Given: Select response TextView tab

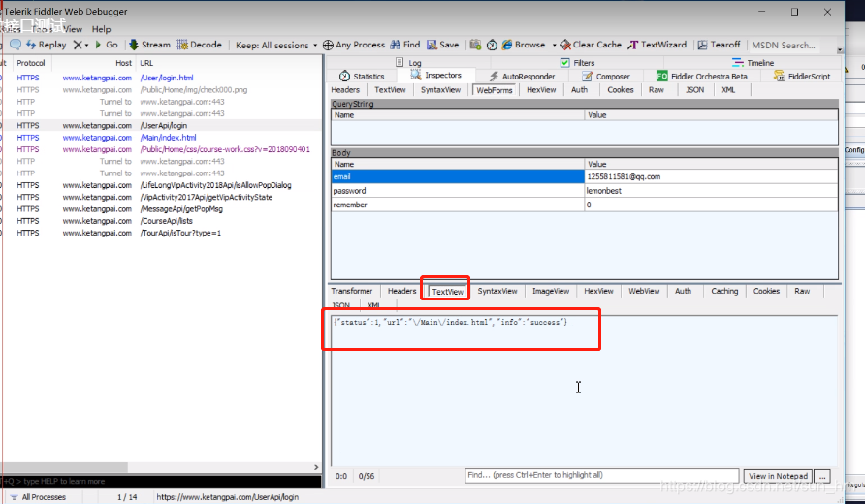Looking at the screenshot, I should click(447, 292).
